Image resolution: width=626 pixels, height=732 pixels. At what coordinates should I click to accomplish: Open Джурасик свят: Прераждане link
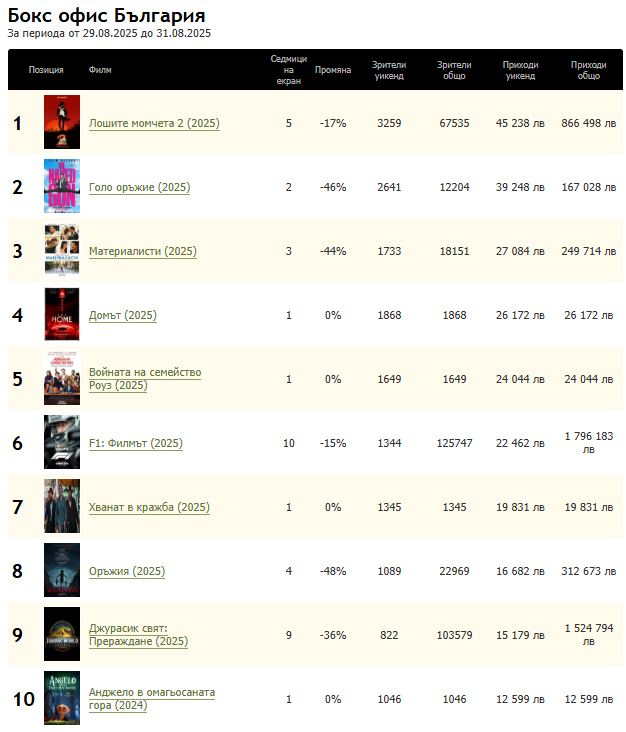click(138, 635)
